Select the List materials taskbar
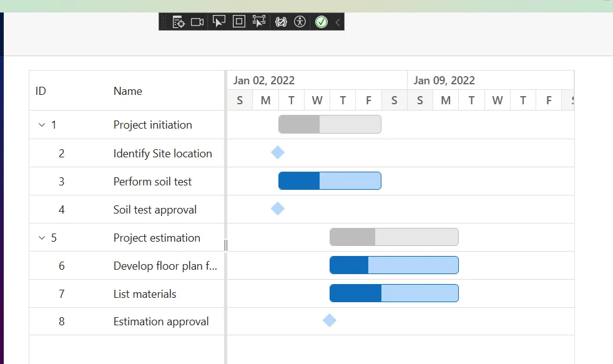This screenshot has height=364, width=613. [394, 293]
